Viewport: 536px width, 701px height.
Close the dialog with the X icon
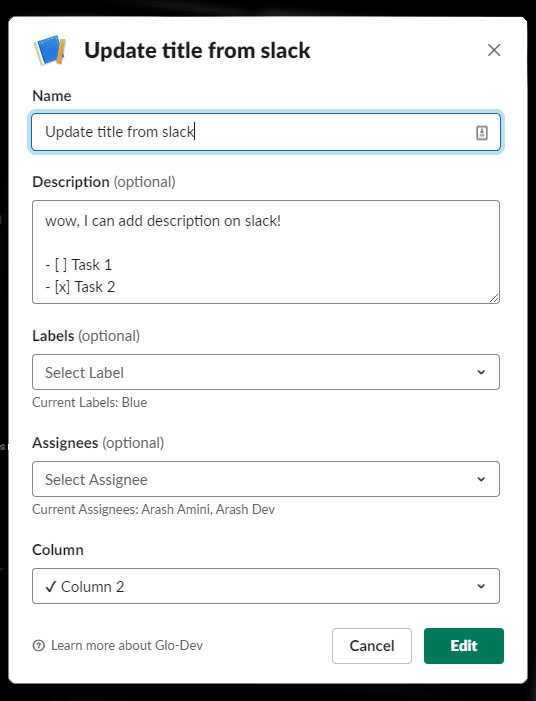(494, 50)
